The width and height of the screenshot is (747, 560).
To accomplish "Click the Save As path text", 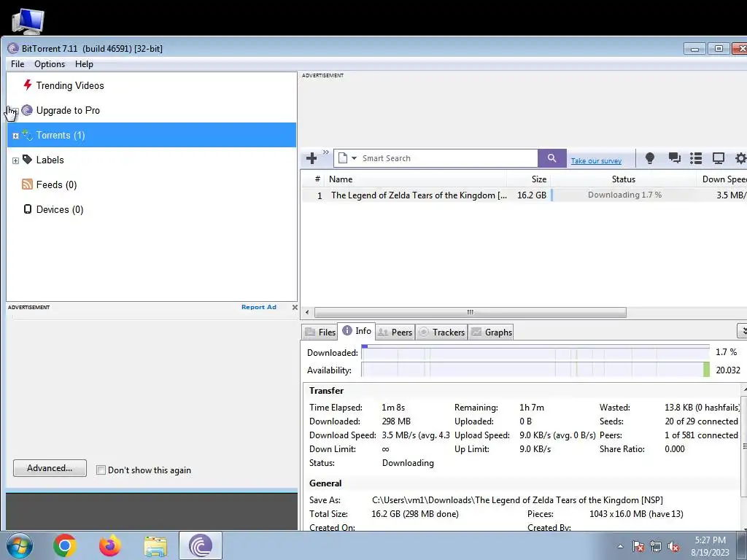I will (x=517, y=500).
